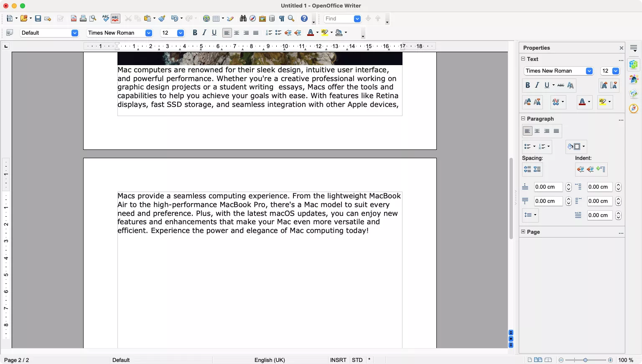The image size is (642, 364).
Task: Open the sidebar font size dropdown
Action: coord(616,71)
